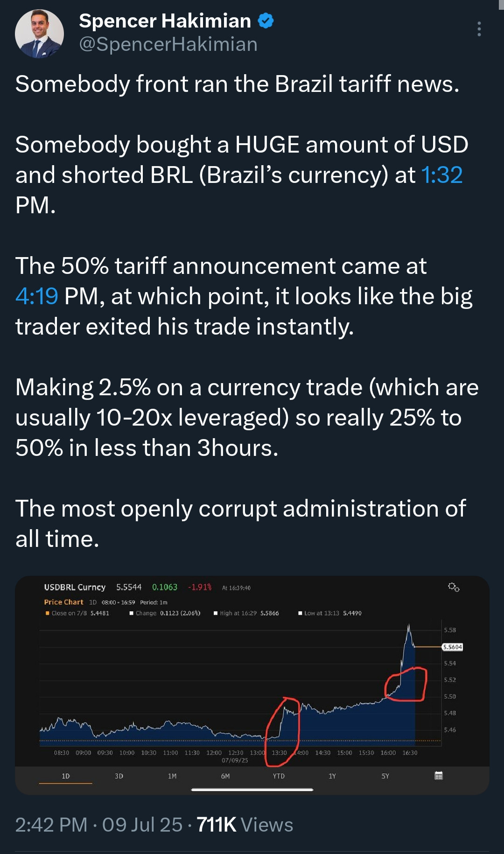This screenshot has width=504, height=854.
Task: Select the 5Y chart range
Action: coord(385,776)
